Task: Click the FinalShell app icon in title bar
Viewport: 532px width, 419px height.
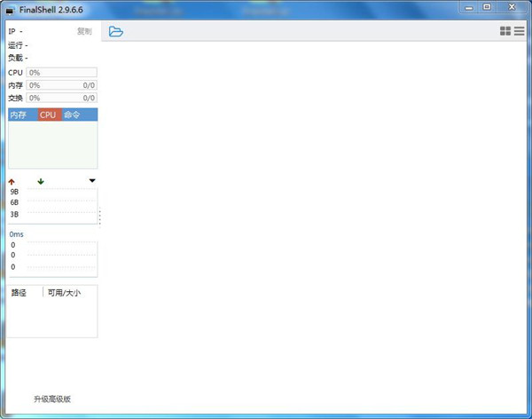Action: point(10,8)
